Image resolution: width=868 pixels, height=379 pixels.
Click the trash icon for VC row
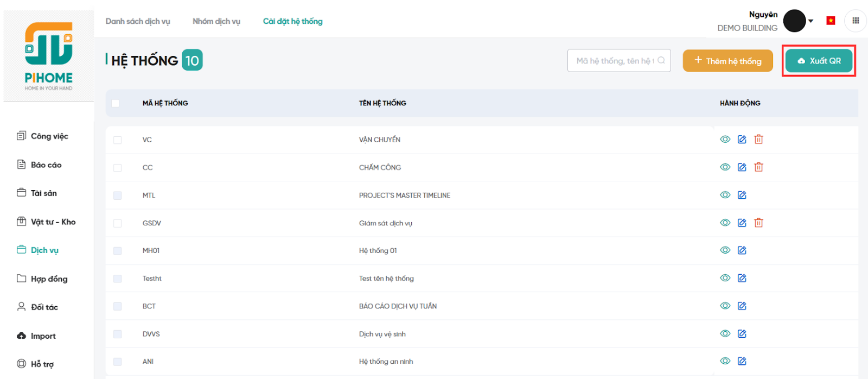pyautogui.click(x=758, y=140)
